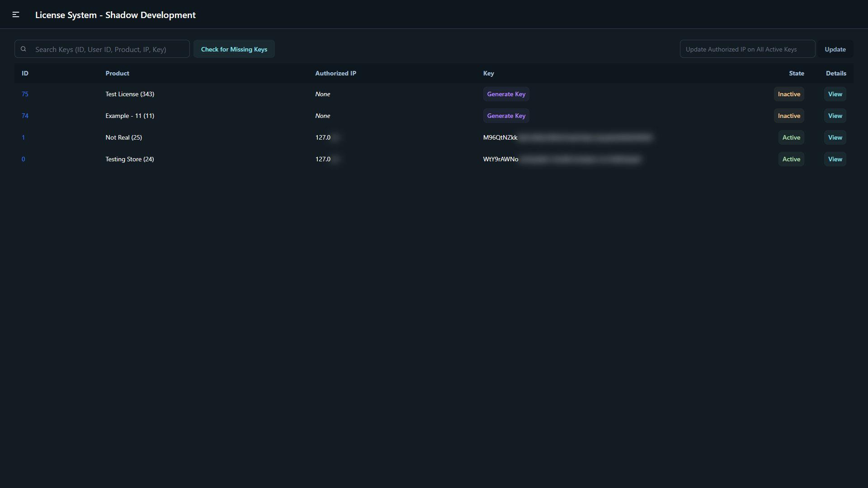Generate Key for Test License row
868x488 pixels.
tap(506, 94)
